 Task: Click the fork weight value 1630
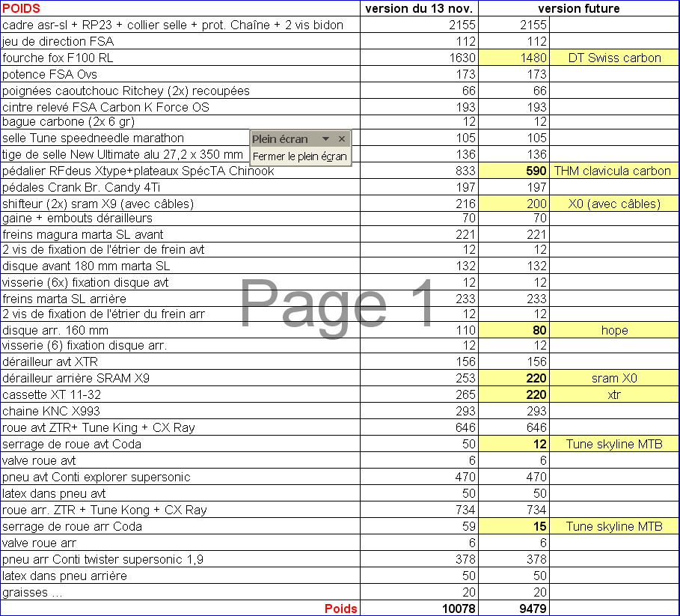420,58
